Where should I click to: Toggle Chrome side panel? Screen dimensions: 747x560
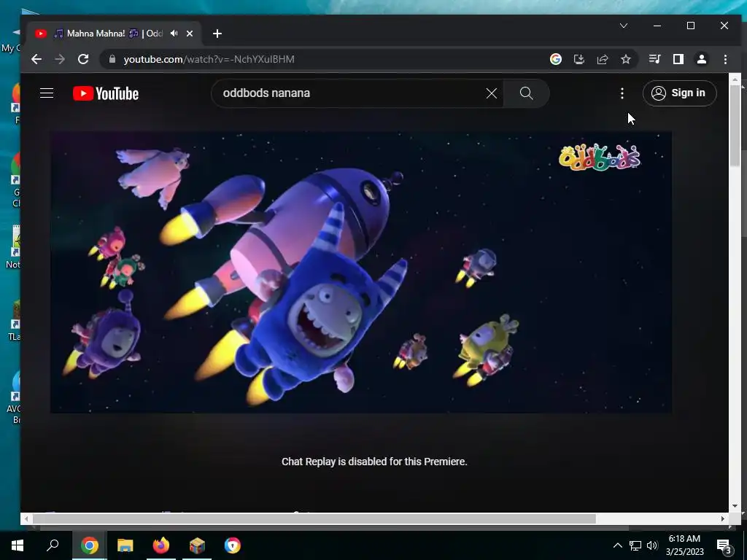click(678, 59)
